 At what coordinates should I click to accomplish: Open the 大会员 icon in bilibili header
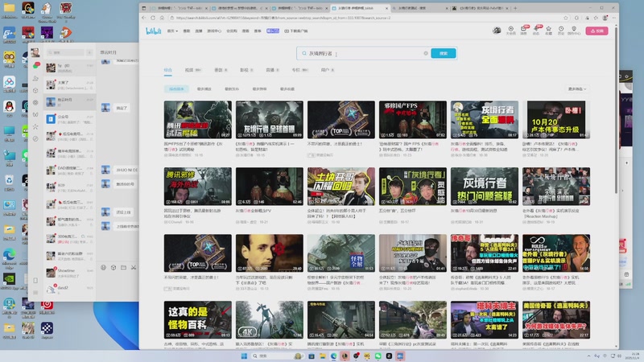tap(510, 31)
